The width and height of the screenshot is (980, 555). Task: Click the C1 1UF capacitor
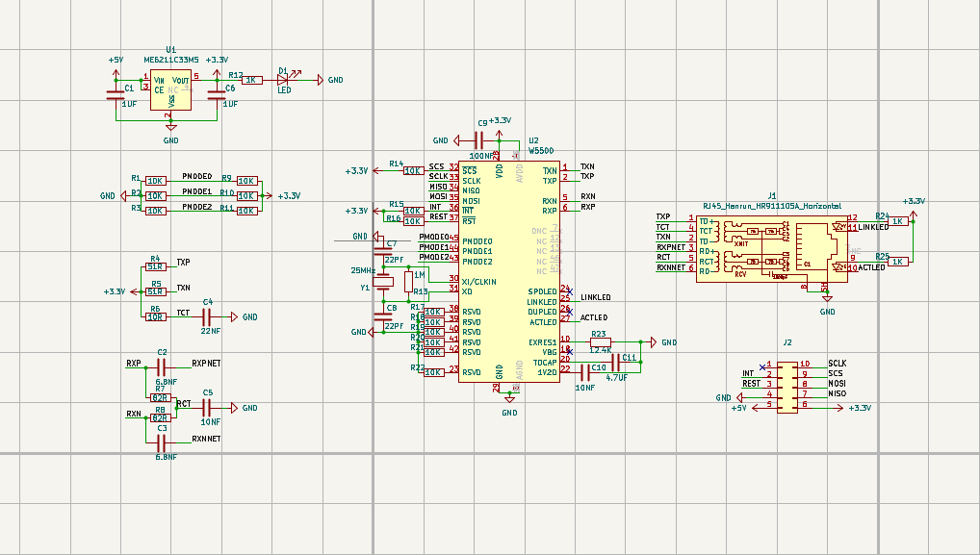(x=116, y=95)
